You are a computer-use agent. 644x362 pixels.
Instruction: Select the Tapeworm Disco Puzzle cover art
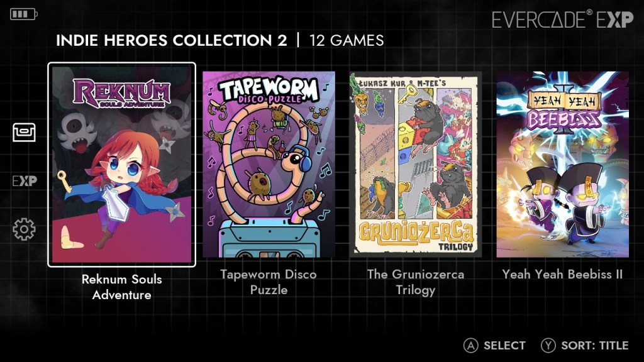pos(269,164)
